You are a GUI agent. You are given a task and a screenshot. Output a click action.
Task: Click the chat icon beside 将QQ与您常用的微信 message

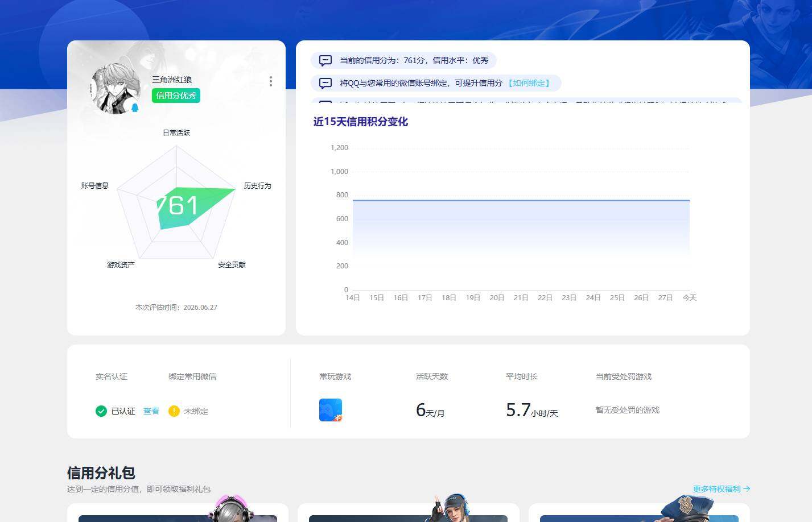[325, 83]
